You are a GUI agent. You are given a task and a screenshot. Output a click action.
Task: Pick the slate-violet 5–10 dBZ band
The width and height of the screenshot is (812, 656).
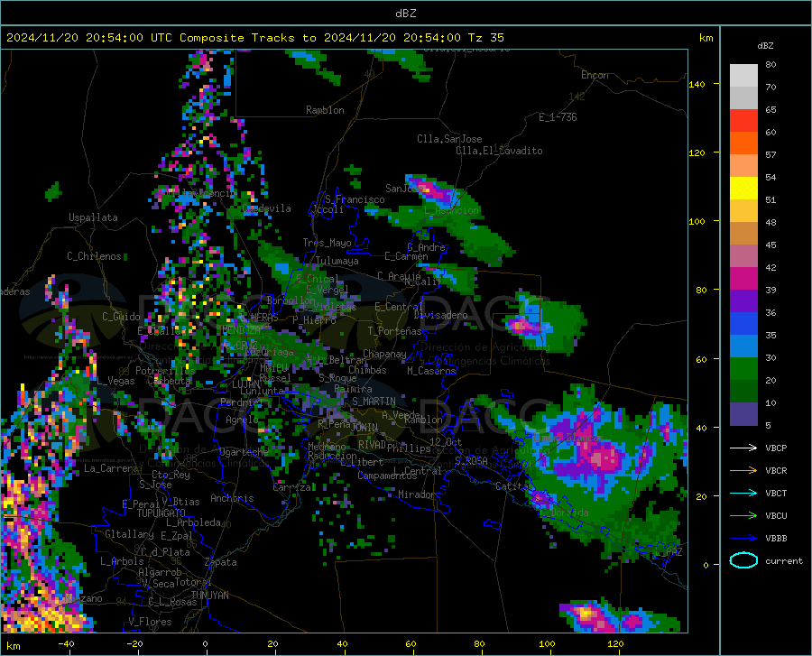(x=743, y=414)
